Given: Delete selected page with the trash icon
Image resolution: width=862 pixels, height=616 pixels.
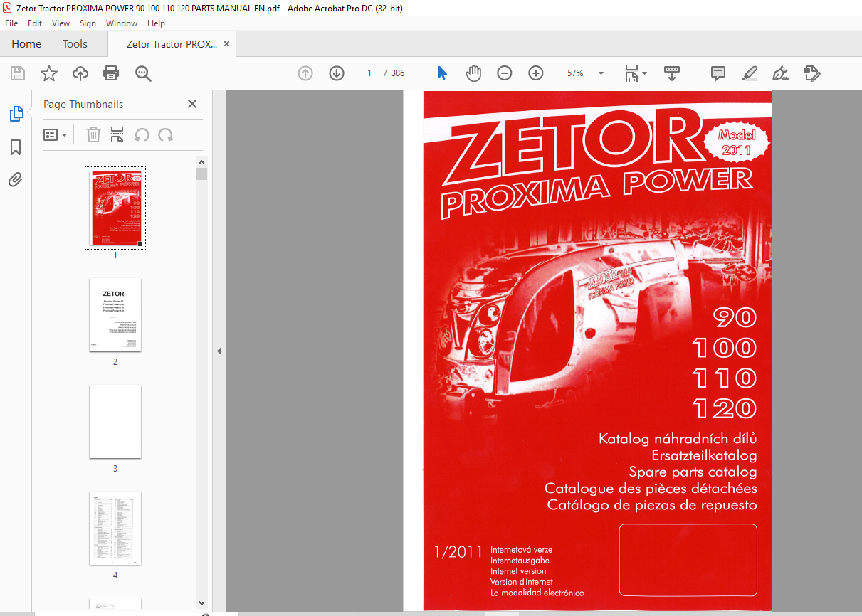Looking at the screenshot, I should pyautogui.click(x=93, y=134).
